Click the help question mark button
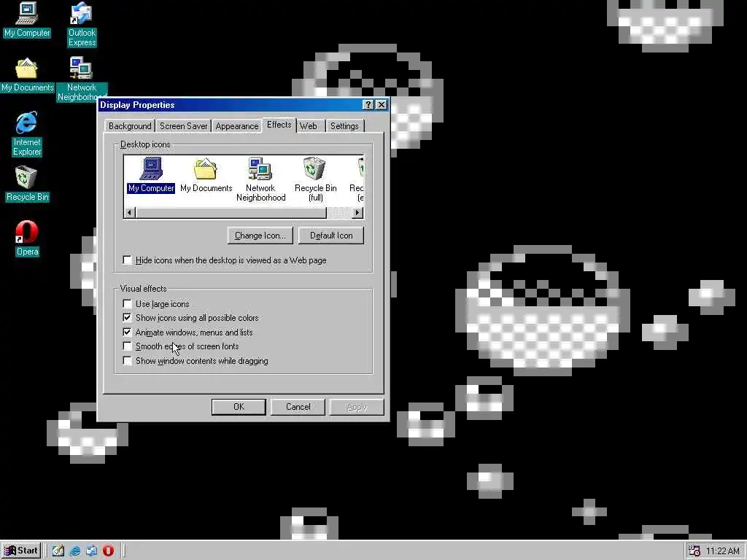This screenshot has width=747, height=560. point(368,105)
